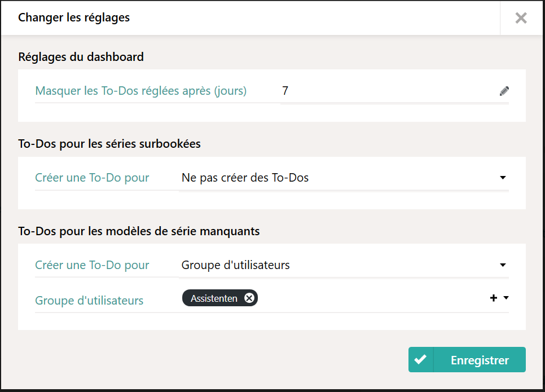Click the plus icon to add a user group

click(493, 297)
